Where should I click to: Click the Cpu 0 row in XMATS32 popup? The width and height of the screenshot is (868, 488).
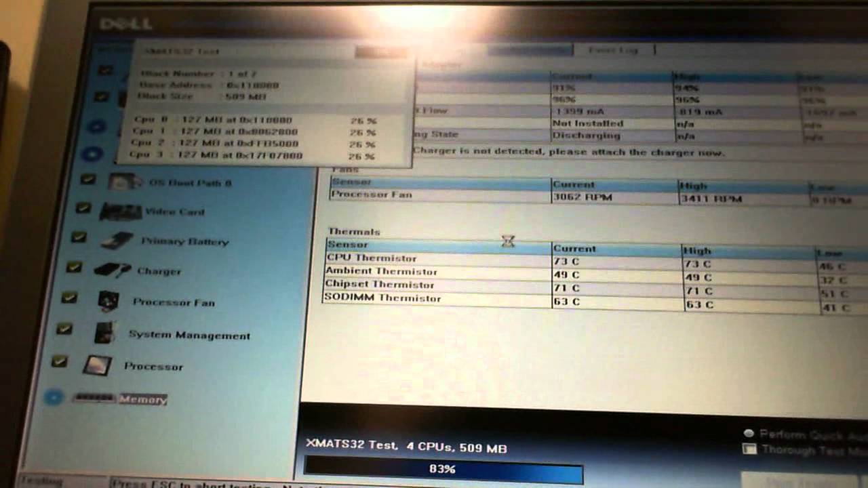(x=256, y=120)
